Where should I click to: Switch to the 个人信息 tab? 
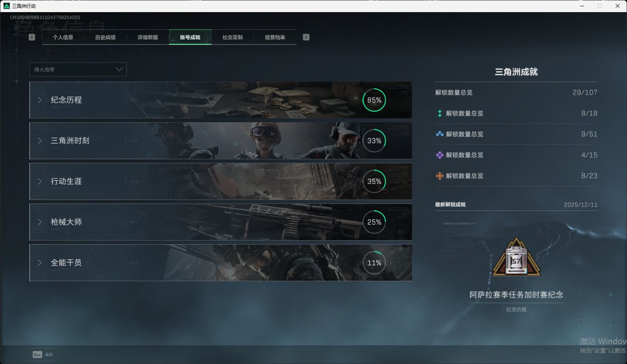63,37
